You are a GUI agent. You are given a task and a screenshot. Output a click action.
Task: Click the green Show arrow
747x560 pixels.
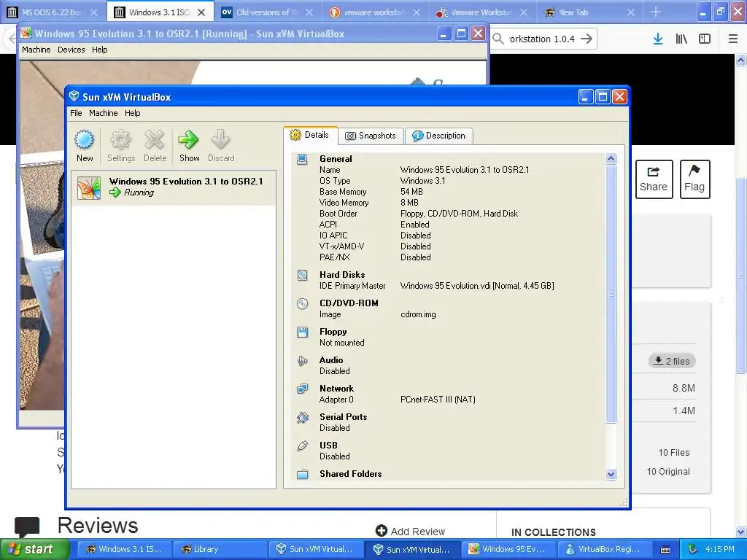tap(189, 146)
